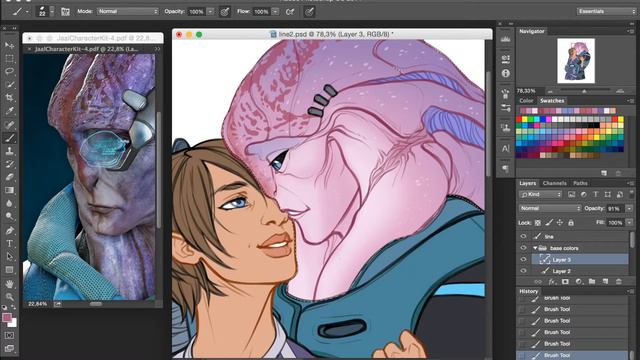Click the Navigator preview thumbnail

tap(576, 60)
